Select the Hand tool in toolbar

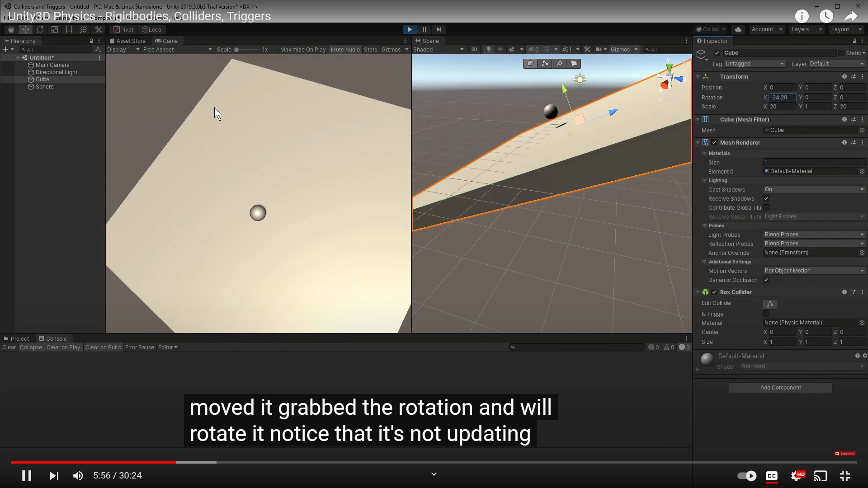point(11,29)
